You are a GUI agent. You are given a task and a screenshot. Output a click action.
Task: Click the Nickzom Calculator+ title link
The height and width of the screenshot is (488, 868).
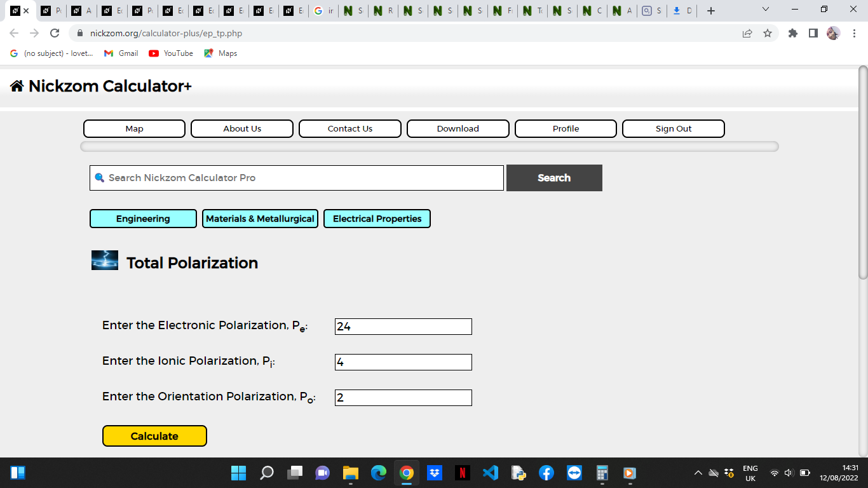110,86
